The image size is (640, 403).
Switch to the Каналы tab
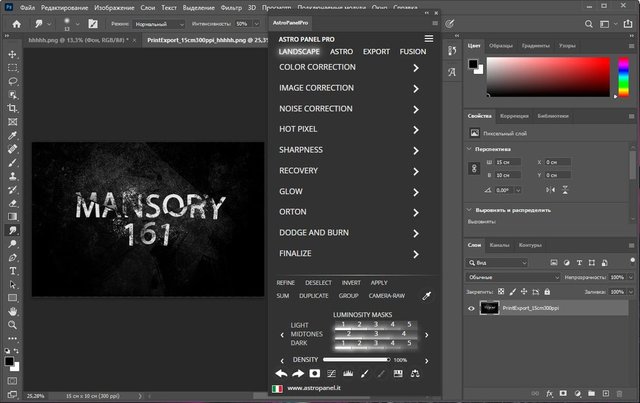click(499, 245)
